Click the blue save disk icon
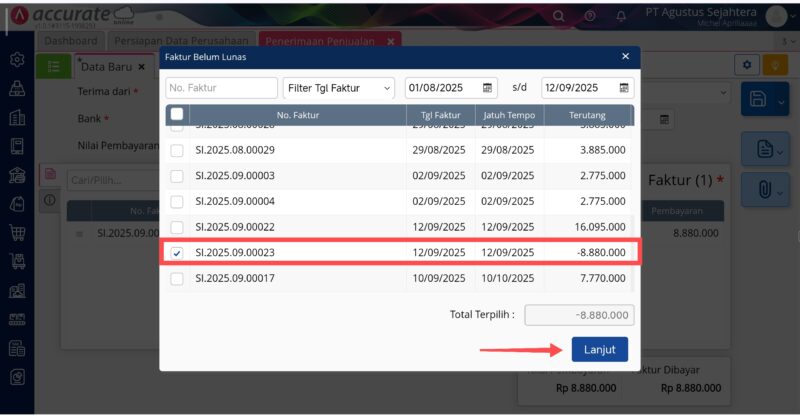 pos(758,98)
